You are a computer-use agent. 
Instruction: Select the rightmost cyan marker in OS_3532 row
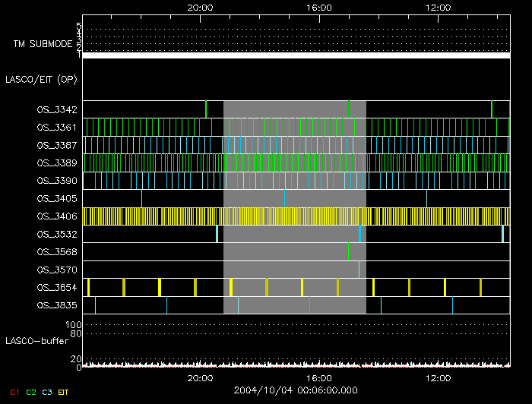[x=502, y=233]
